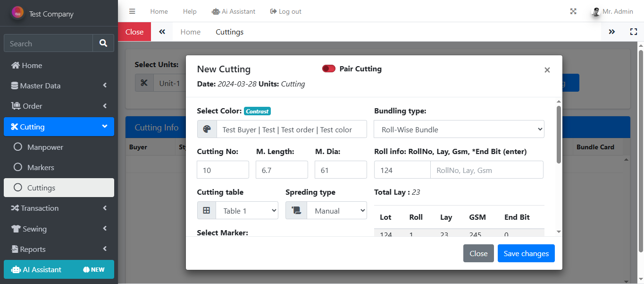Open Ai Assistant from top navigation
Image resolution: width=644 pixels, height=284 pixels.
point(234,11)
